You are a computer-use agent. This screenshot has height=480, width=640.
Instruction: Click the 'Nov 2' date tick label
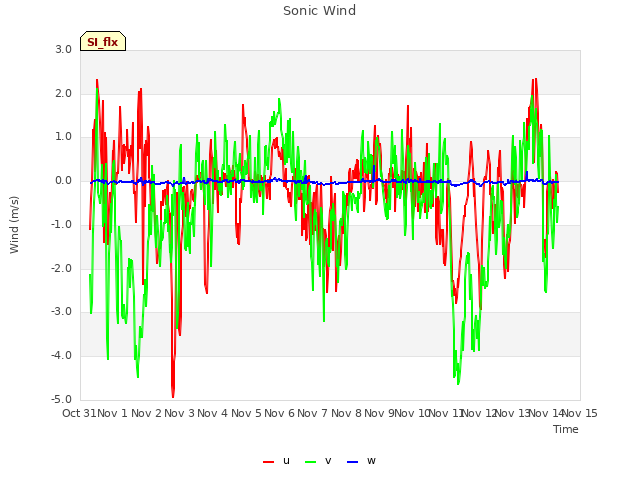tap(146, 413)
